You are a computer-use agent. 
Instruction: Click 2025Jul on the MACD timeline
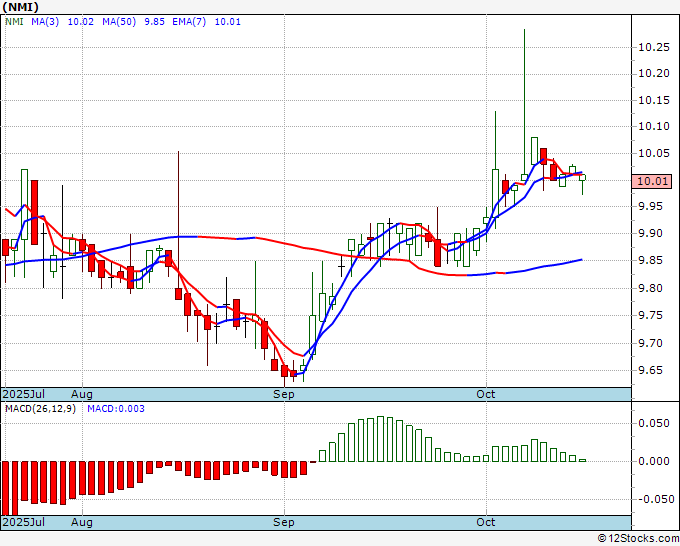(x=24, y=522)
